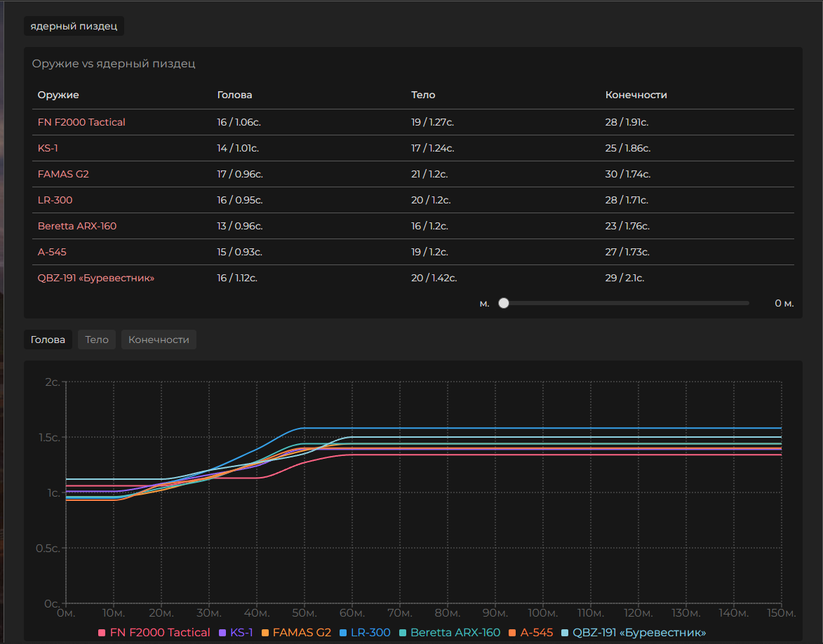823x644 pixels.
Task: Click the 100м. axis label on chart
Action: (x=543, y=613)
